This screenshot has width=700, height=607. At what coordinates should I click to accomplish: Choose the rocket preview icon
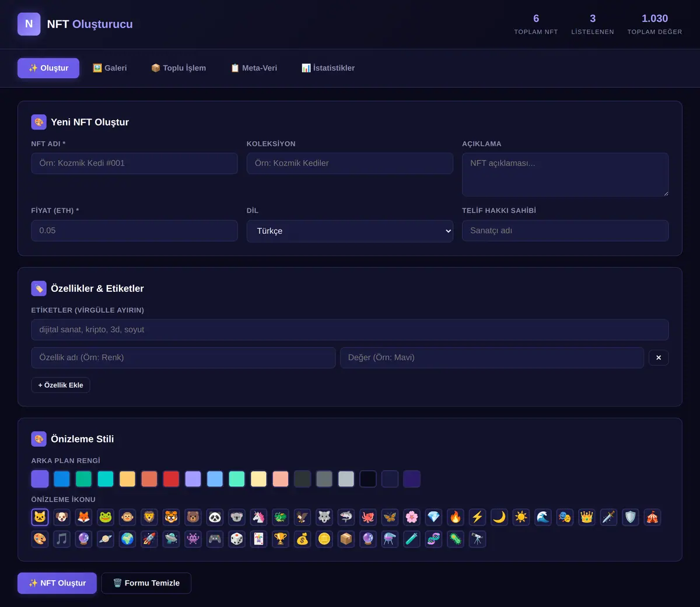149,539
